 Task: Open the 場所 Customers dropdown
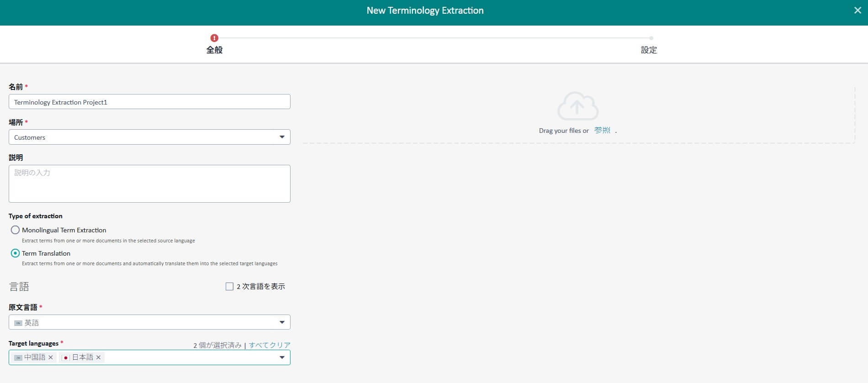(x=282, y=137)
